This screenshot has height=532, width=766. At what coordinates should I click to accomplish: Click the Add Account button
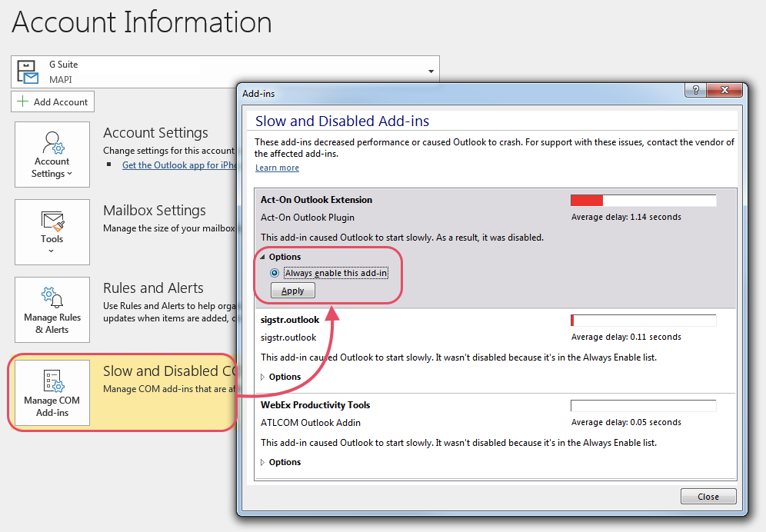[x=53, y=101]
